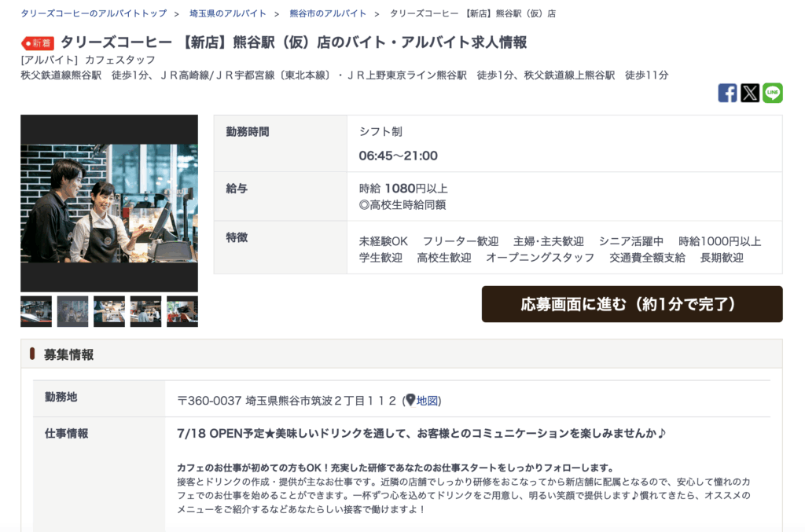The image size is (805, 532).
Task: Click the 交通費全額支給 feature tag
Action: 647,258
